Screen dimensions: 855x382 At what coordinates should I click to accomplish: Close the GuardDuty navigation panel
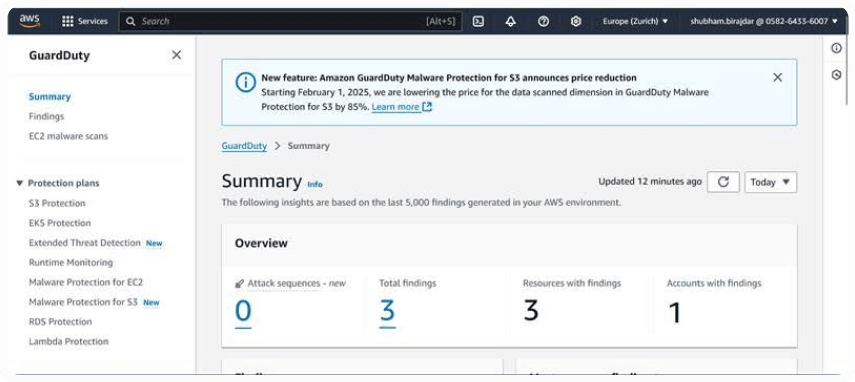(176, 55)
